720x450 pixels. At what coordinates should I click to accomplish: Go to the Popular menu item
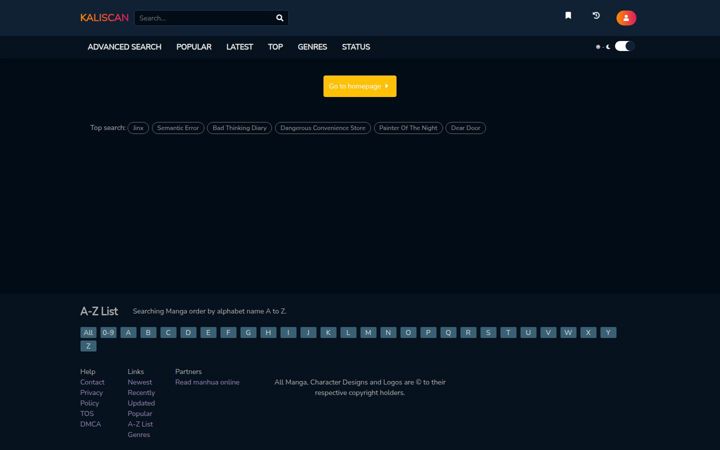coord(194,47)
